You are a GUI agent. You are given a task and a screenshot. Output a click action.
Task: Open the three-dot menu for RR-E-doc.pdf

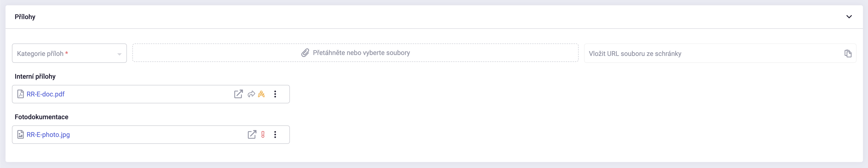click(275, 94)
